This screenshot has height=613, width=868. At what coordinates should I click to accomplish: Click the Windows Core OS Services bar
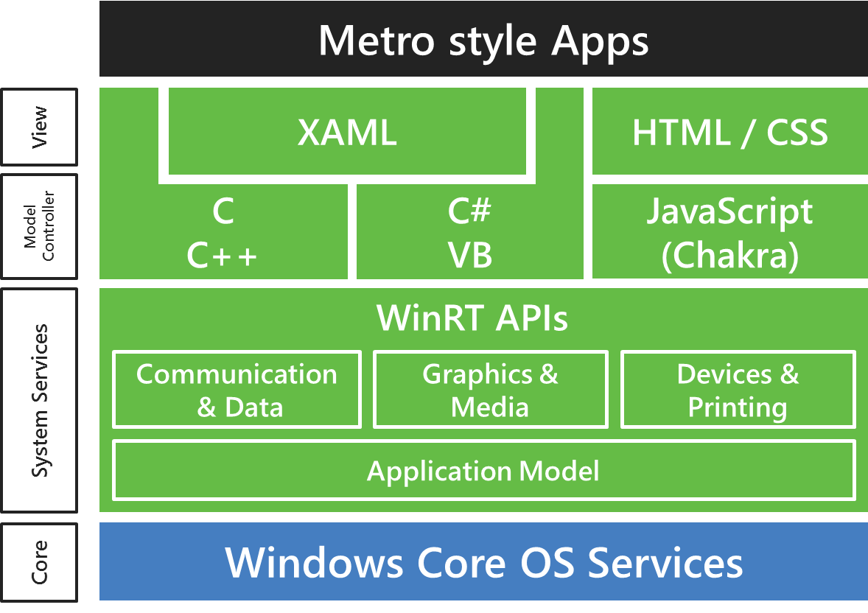(x=483, y=561)
